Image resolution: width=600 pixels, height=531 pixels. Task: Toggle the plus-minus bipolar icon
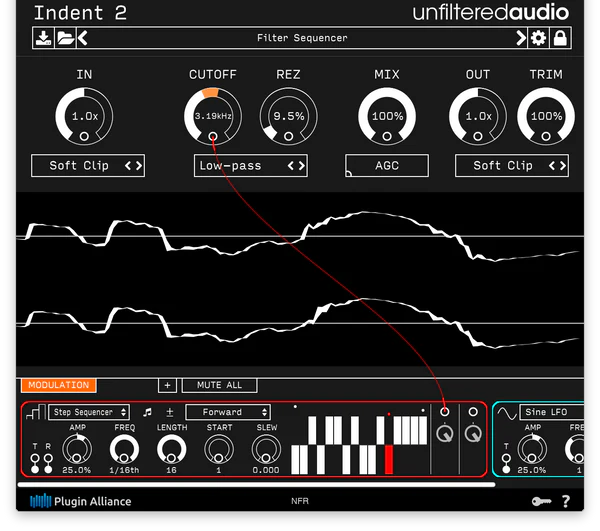click(x=170, y=412)
